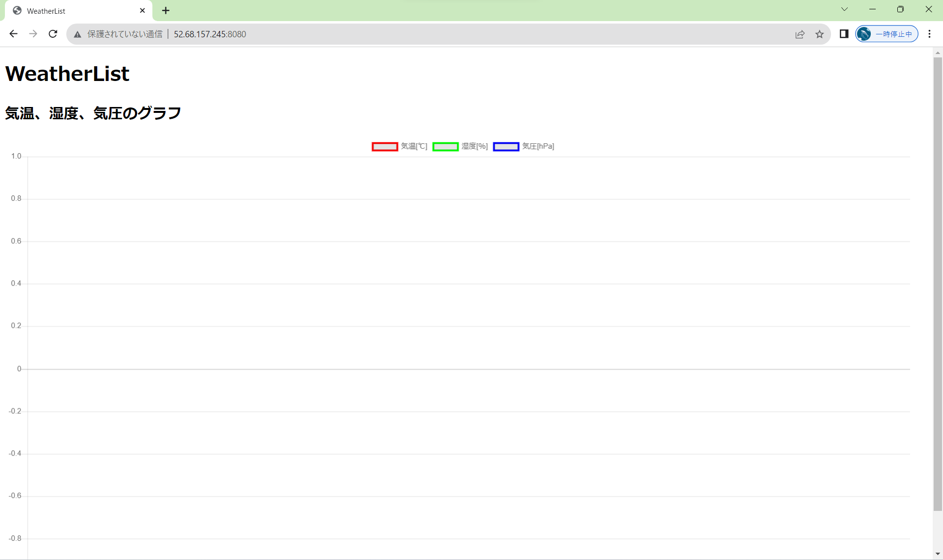Toggle 気温[℃] dataset in legend
The height and width of the screenshot is (560, 943).
tap(414, 146)
